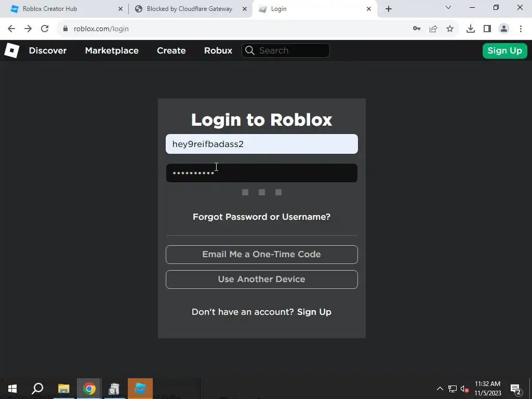
Task: Open Create in Roblox navbar
Action: click(171, 50)
